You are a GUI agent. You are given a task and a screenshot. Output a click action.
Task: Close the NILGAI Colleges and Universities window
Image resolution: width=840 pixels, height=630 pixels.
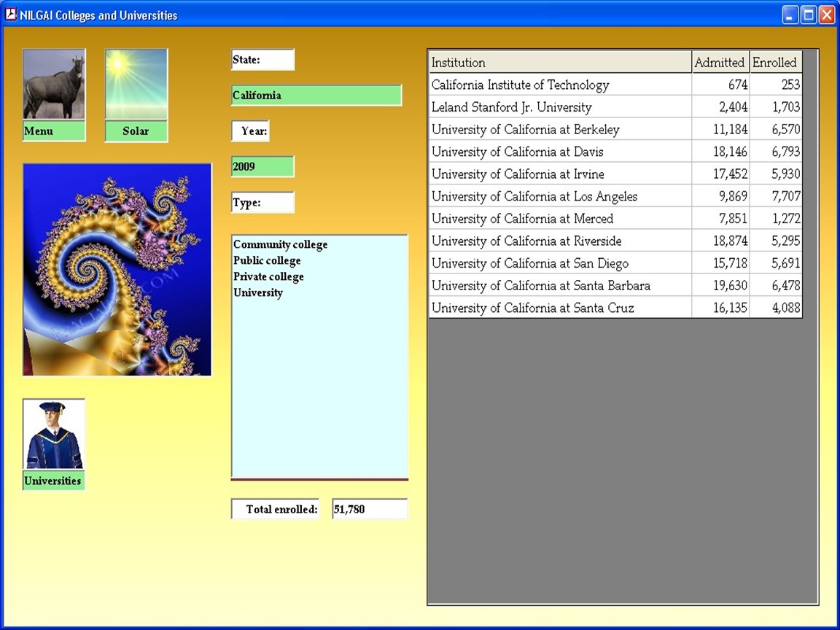pyautogui.click(x=828, y=15)
